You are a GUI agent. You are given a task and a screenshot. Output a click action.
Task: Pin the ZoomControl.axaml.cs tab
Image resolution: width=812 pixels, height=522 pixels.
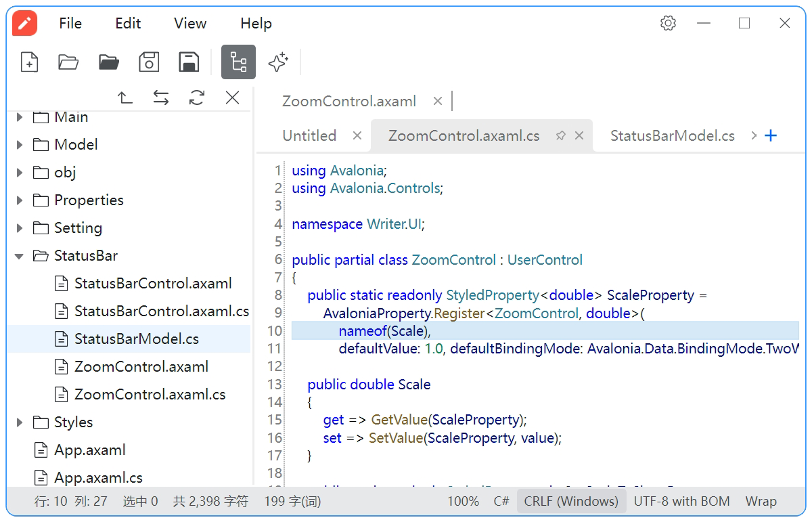[560, 135]
